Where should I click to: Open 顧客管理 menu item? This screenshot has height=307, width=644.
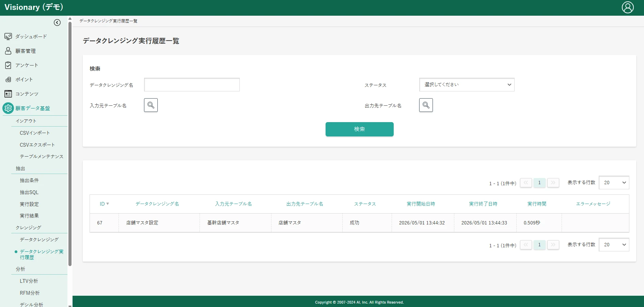tap(26, 51)
